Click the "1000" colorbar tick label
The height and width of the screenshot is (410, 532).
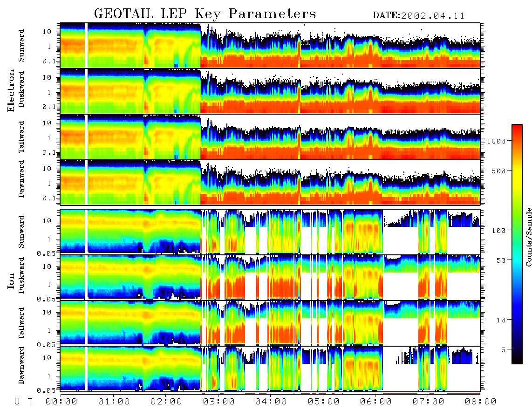point(496,141)
